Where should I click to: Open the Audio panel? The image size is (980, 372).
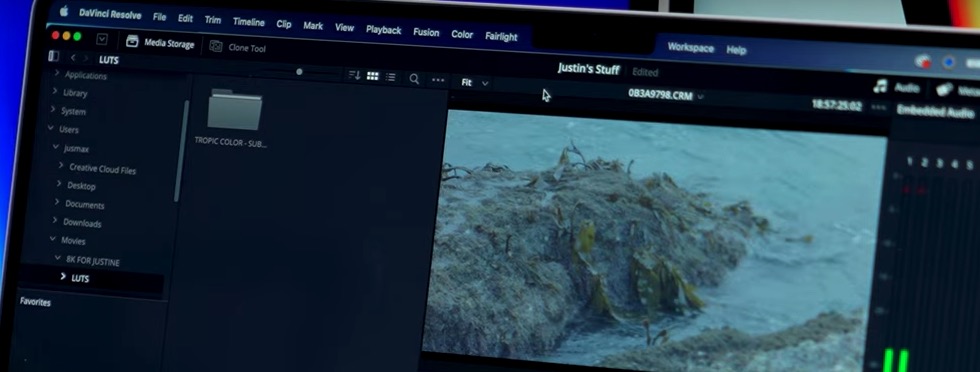click(x=897, y=88)
